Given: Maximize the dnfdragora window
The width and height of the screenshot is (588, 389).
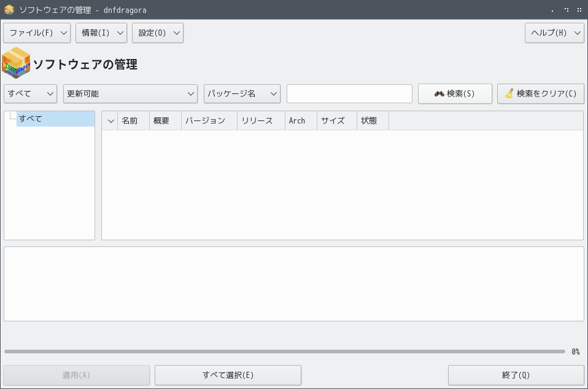Looking at the screenshot, I should tap(567, 10).
